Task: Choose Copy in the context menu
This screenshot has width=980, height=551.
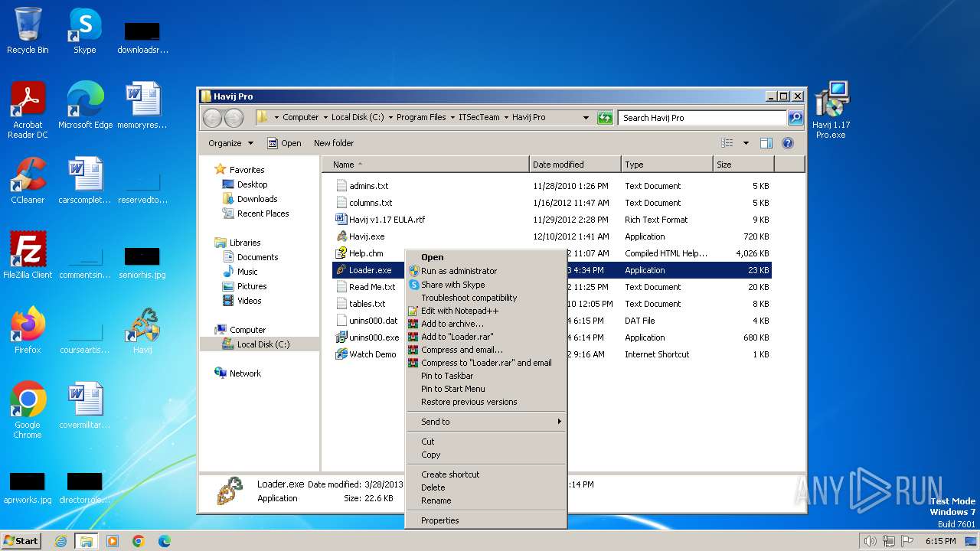Action: pyautogui.click(x=486, y=455)
